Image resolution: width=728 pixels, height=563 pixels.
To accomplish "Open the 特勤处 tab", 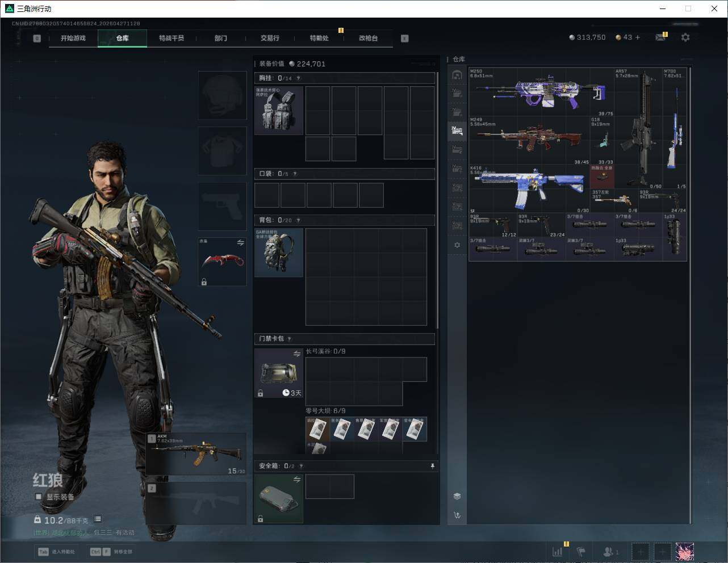I will click(319, 38).
